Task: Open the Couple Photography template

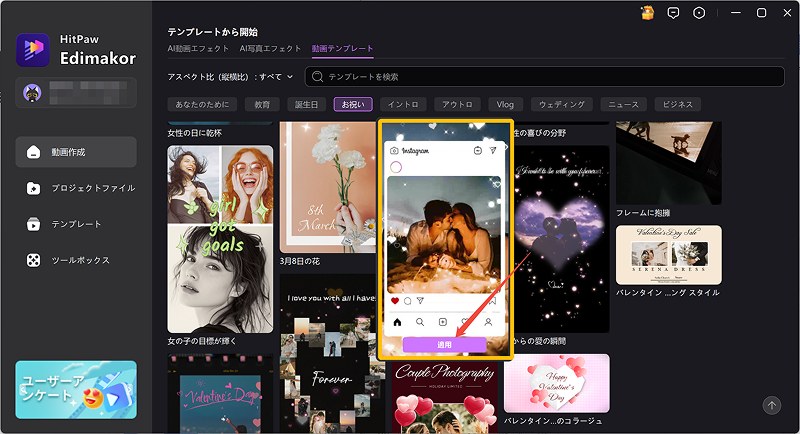Action: click(x=444, y=397)
